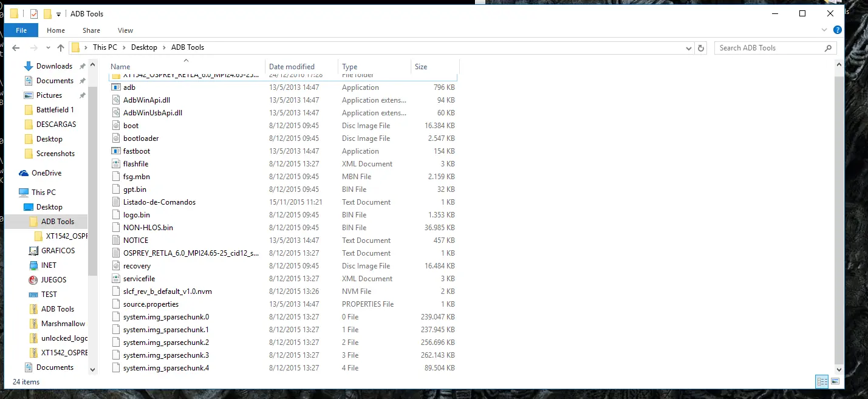Navigate back with the back arrow

point(16,48)
